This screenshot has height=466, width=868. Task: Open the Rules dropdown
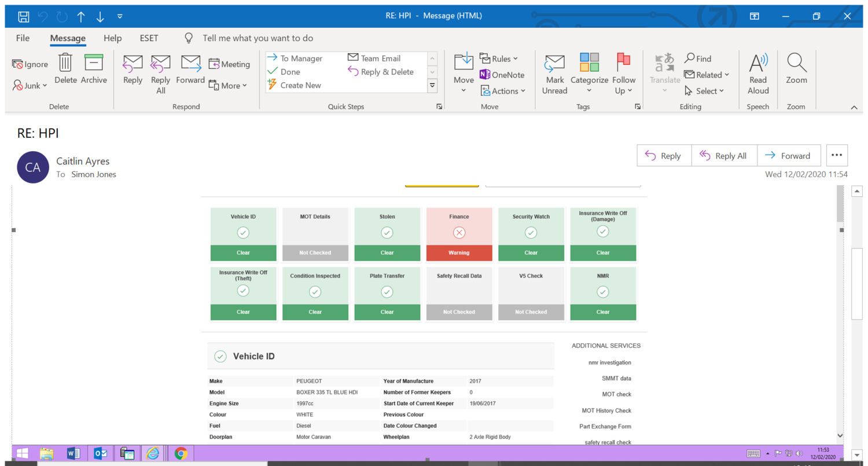[x=499, y=58]
